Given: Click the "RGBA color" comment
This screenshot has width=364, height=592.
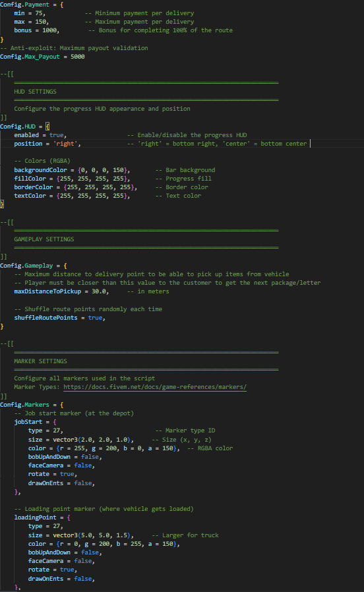Looking at the screenshot, I should pos(210,448).
